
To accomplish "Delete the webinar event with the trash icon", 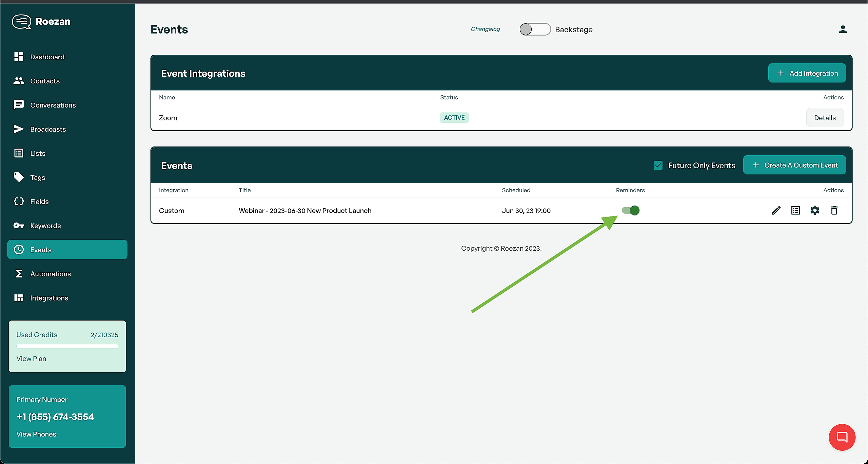I will point(834,211).
